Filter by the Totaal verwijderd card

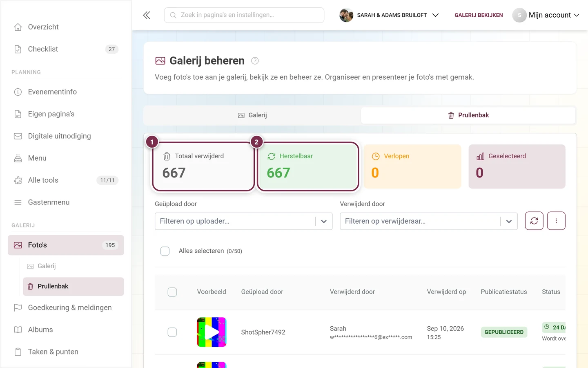click(203, 166)
